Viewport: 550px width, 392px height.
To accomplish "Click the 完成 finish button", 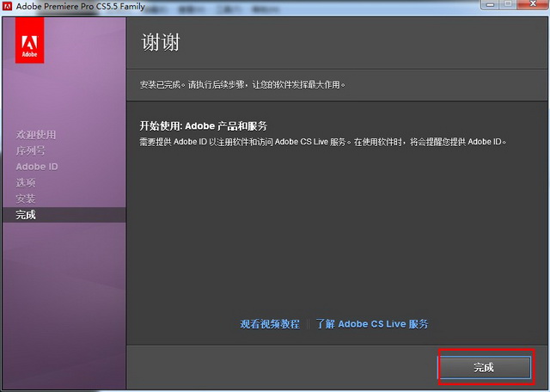I will (485, 367).
